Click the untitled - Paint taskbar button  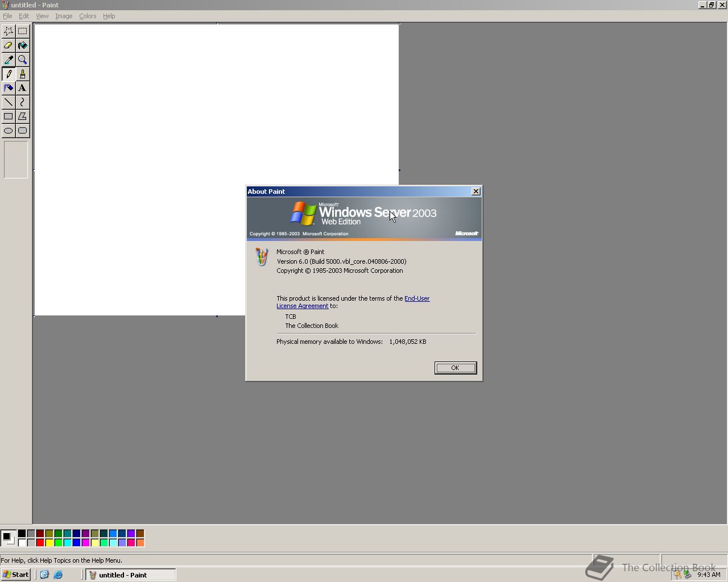pyautogui.click(x=131, y=575)
